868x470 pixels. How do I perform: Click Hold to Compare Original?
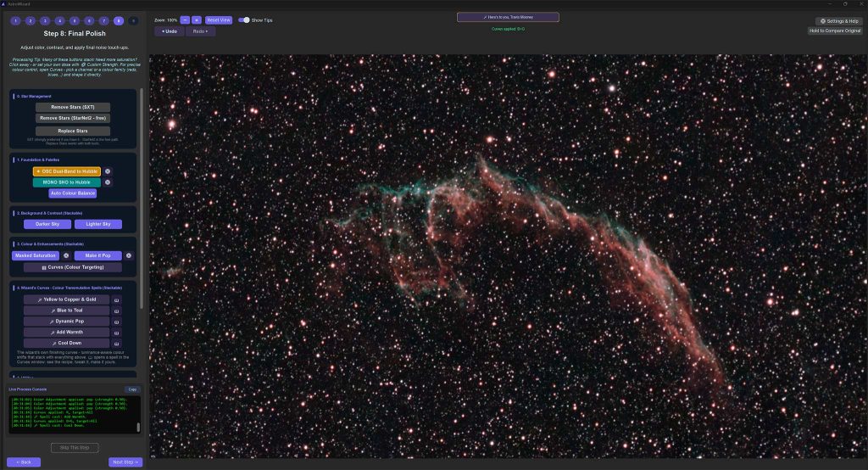835,31
